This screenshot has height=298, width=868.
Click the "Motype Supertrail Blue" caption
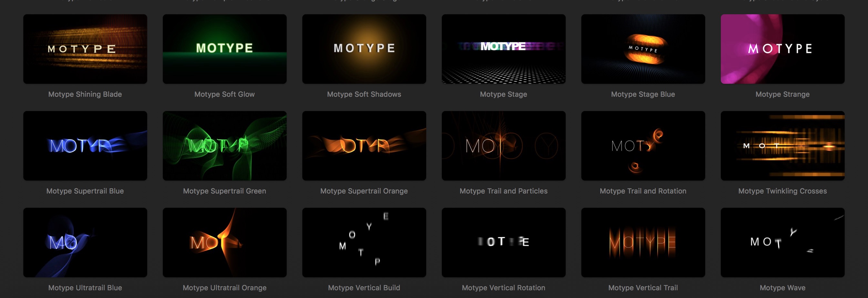pos(85,191)
